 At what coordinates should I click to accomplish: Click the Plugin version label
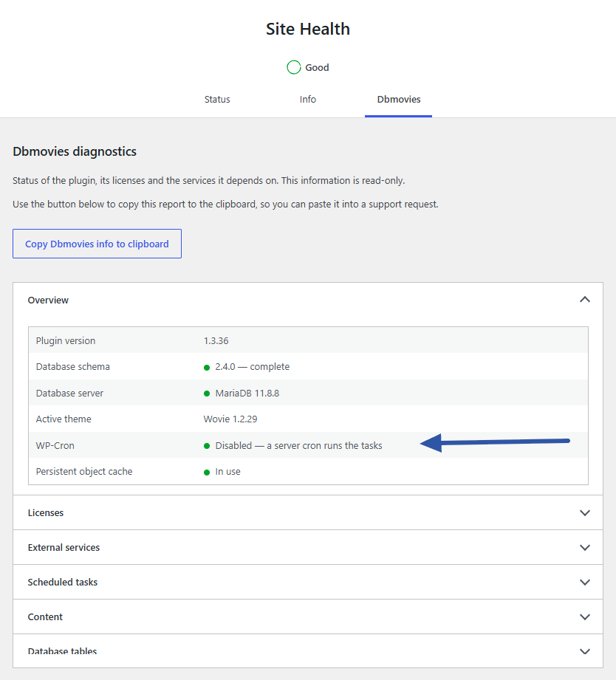(x=66, y=341)
